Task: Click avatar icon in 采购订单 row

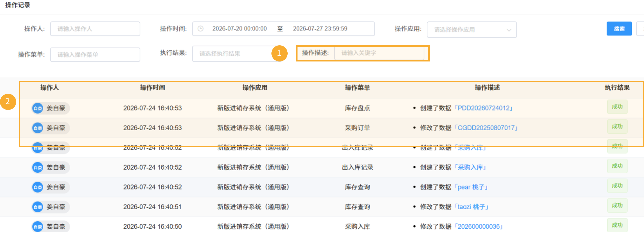Action: (x=38, y=128)
